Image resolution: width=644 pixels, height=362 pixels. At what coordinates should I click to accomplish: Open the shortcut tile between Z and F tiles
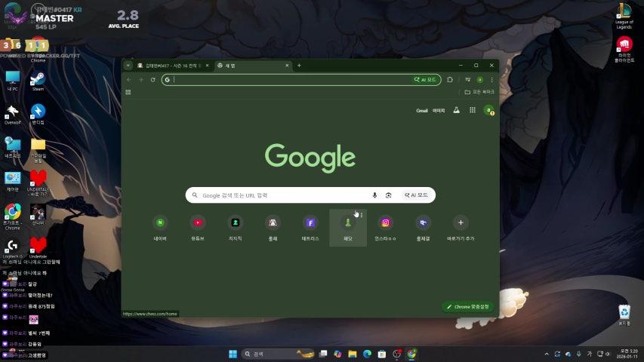point(273,228)
